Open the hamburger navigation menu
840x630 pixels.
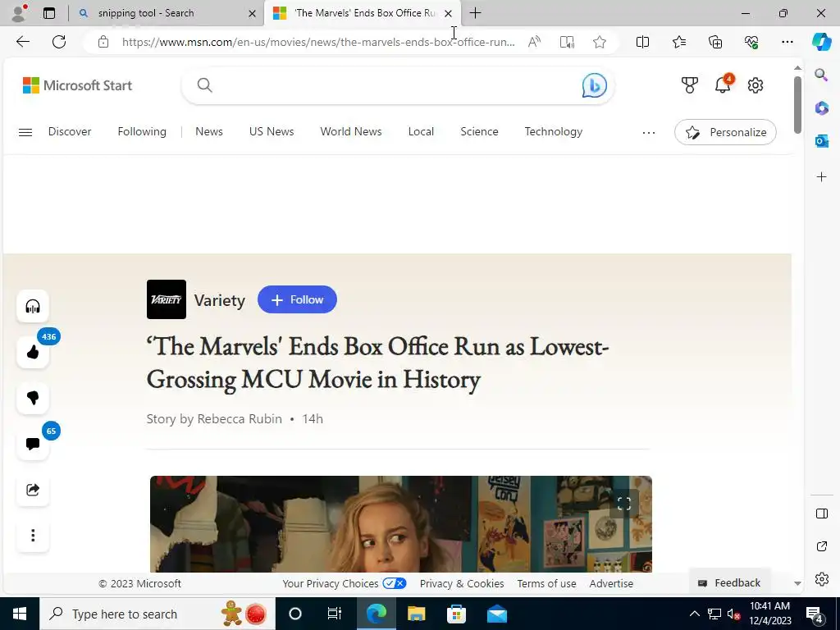click(x=25, y=132)
